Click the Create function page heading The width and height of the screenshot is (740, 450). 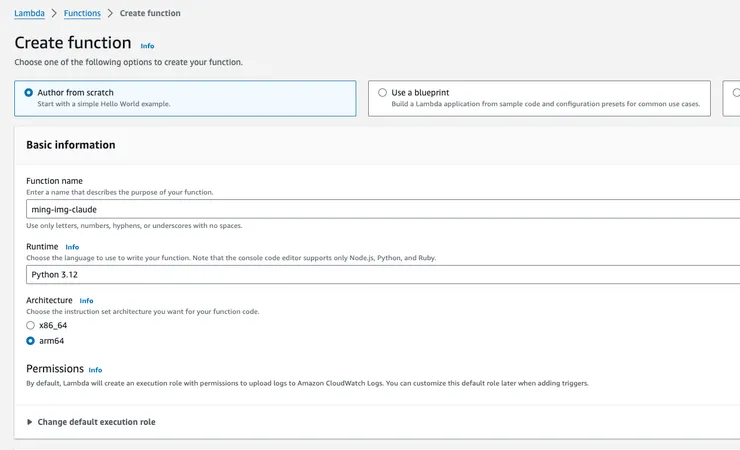tap(73, 43)
